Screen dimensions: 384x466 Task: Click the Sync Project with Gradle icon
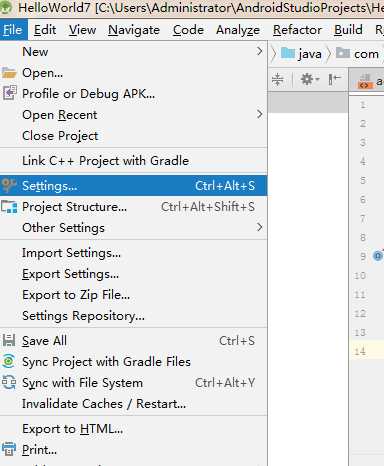[9, 361]
